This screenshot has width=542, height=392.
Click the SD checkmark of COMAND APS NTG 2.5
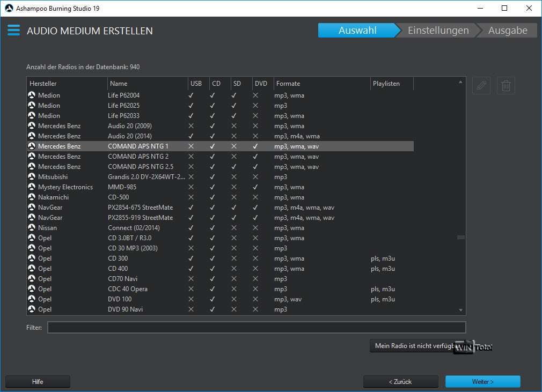[x=233, y=166]
